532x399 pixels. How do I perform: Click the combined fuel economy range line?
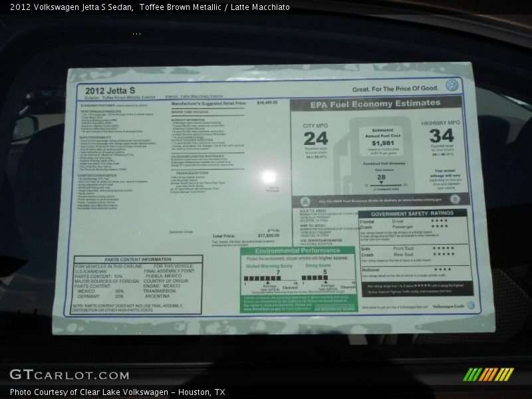coord(386,186)
